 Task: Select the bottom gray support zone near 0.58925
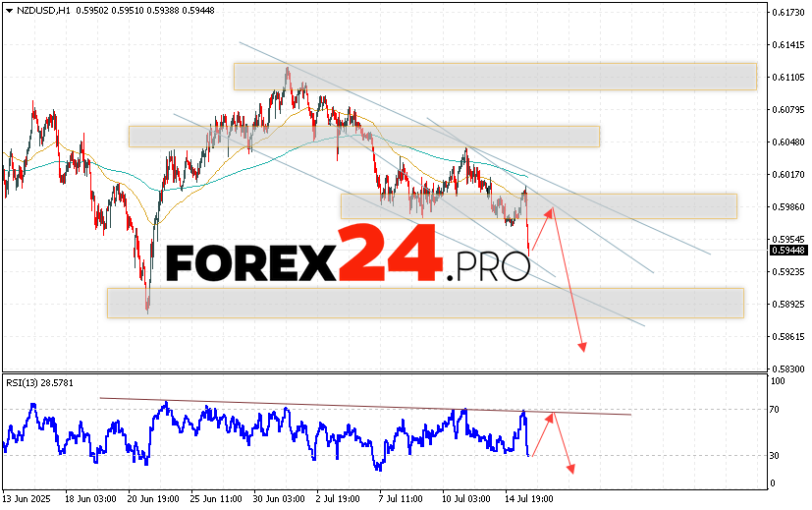tap(424, 303)
